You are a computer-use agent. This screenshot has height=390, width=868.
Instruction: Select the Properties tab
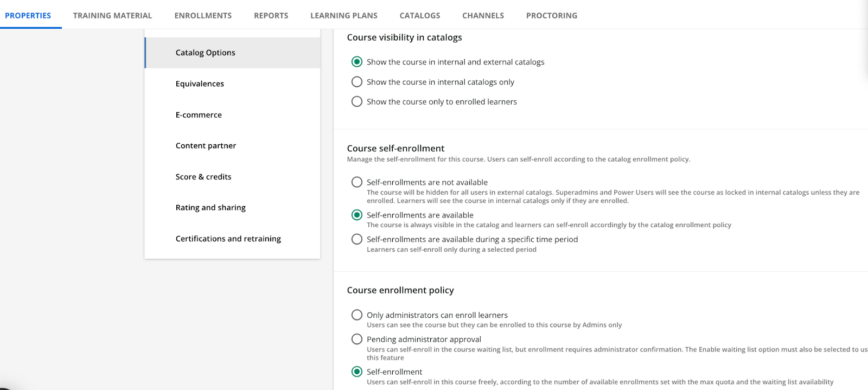[x=28, y=15]
